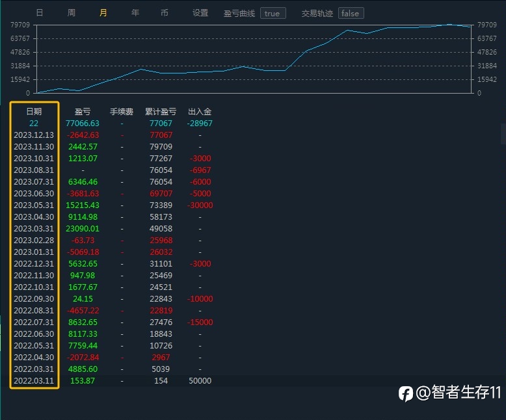Click the profit value 24.15
The width and height of the screenshot is (506, 420).
(x=83, y=298)
